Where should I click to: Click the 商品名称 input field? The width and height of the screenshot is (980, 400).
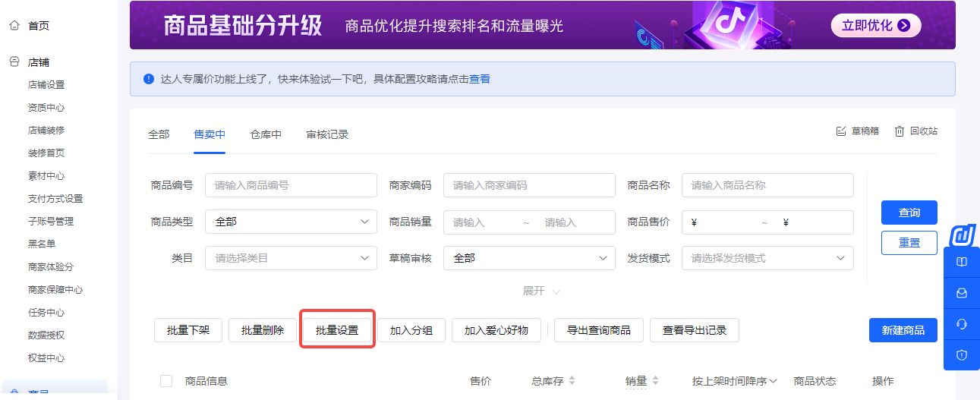[x=767, y=185]
